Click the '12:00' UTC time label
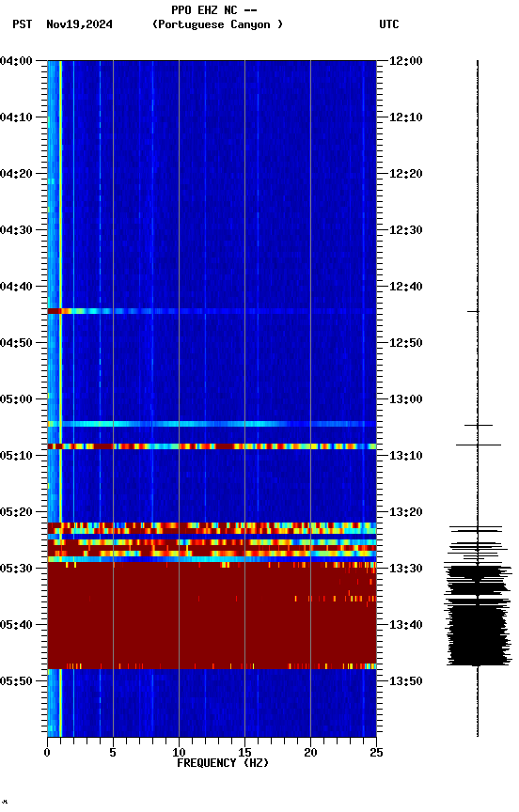 point(406,61)
